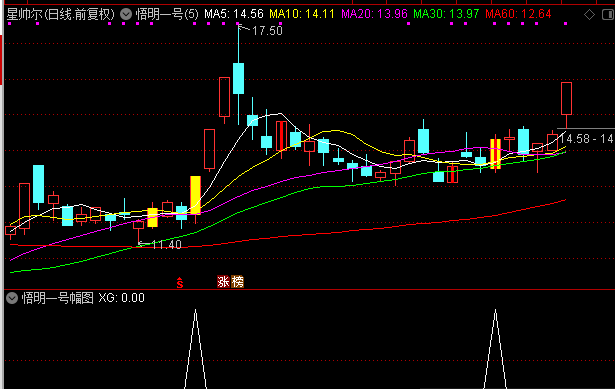This screenshot has height=389, width=615.
Task: Click the 星帅尔 stock title
Action: (x=24, y=15)
